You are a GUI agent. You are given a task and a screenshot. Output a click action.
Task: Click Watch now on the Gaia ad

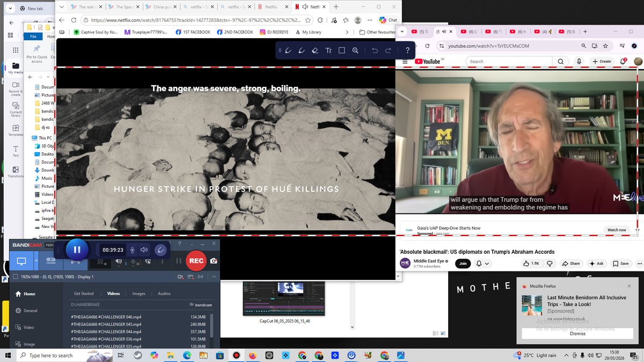click(x=617, y=230)
